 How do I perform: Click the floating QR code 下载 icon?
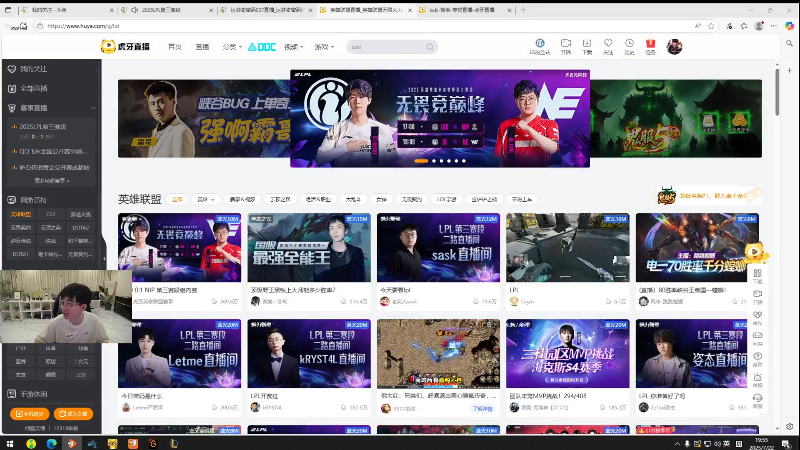757,276
